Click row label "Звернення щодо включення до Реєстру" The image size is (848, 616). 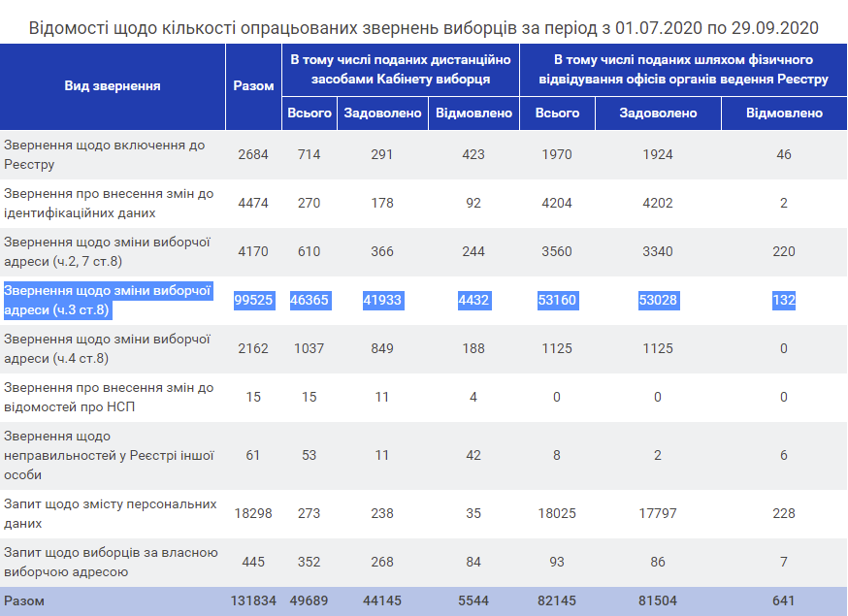pyautogui.click(x=105, y=155)
